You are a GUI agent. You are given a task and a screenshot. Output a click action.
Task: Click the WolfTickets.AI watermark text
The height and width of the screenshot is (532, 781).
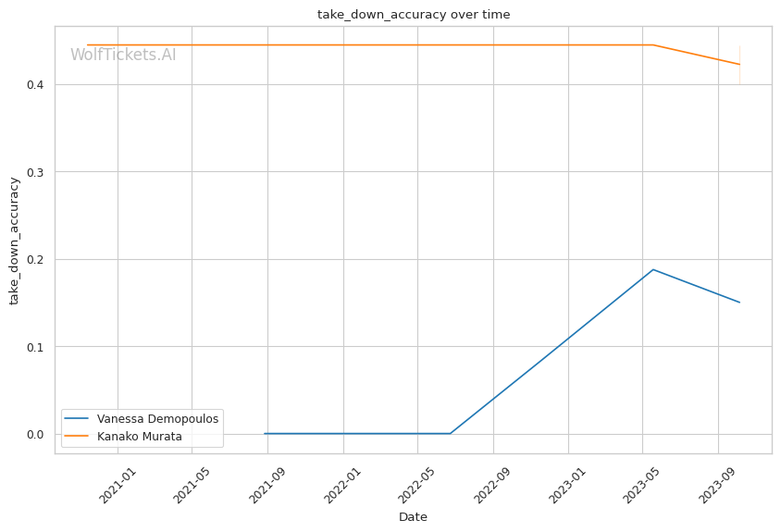click(x=123, y=56)
